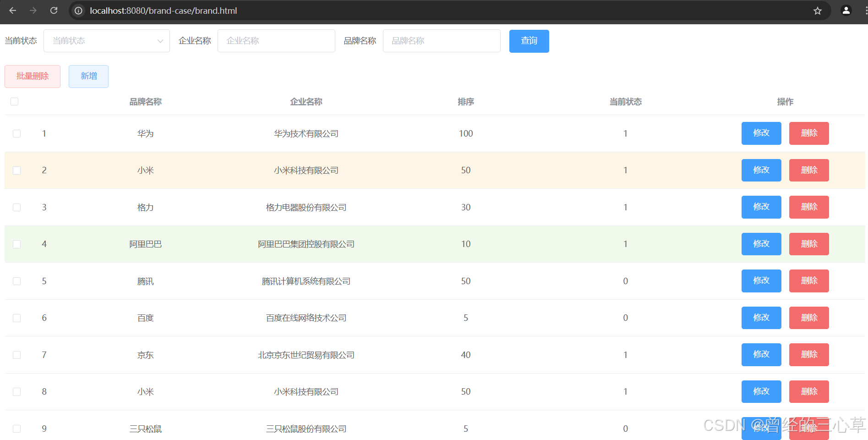Click 修改 for 格力

click(x=761, y=207)
